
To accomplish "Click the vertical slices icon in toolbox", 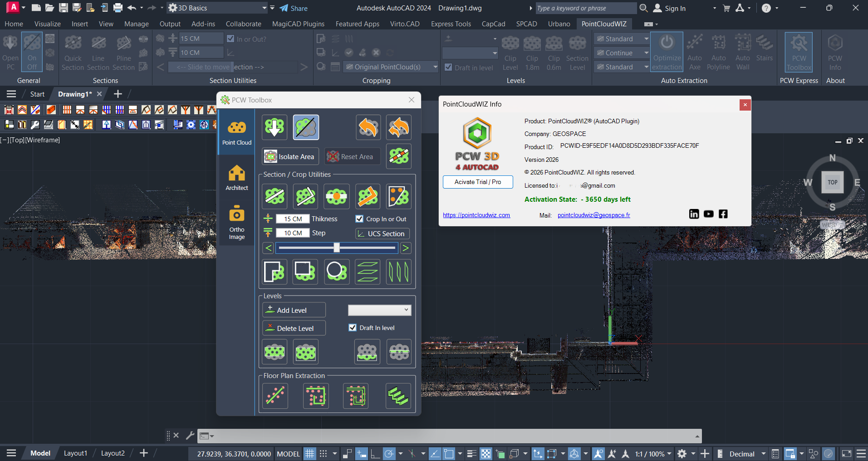I will pyautogui.click(x=399, y=272).
